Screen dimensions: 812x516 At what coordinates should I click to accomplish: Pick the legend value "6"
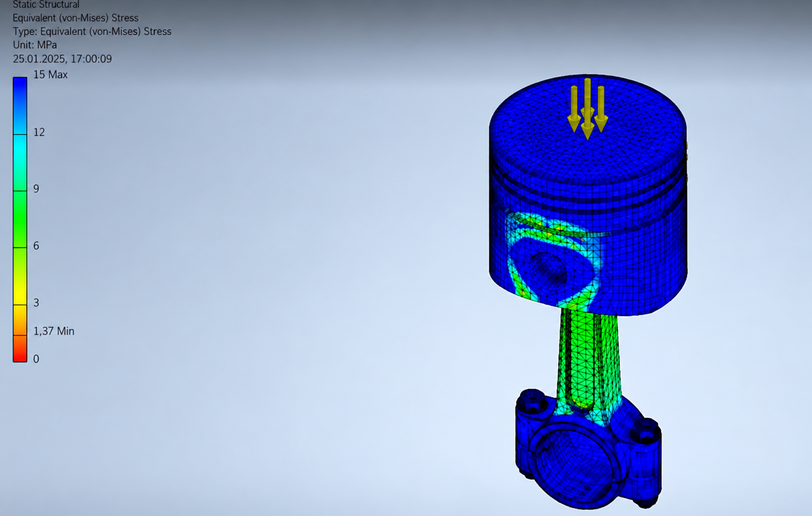click(36, 246)
